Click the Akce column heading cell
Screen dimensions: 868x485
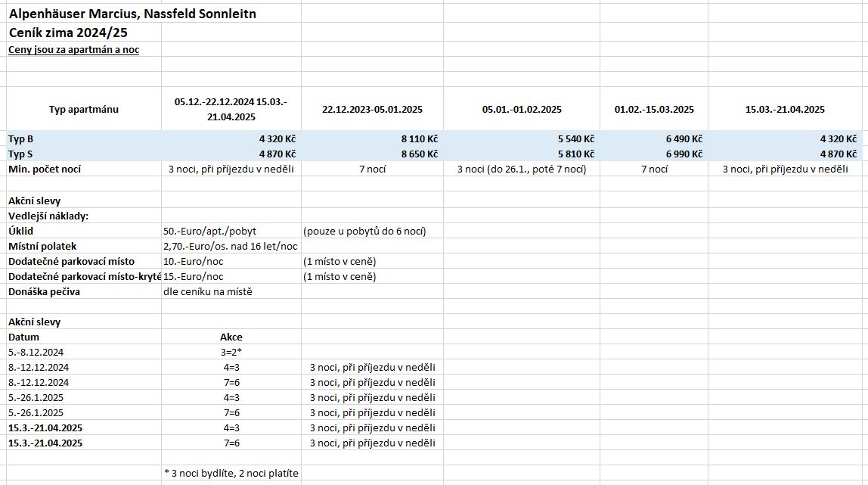[231, 337]
